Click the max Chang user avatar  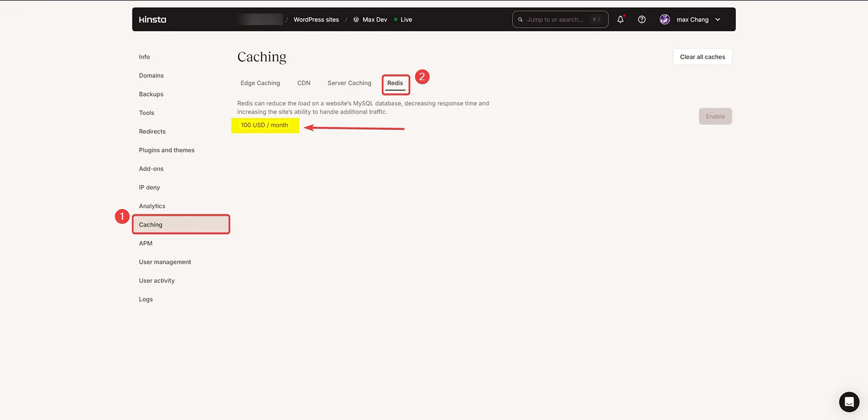click(665, 20)
